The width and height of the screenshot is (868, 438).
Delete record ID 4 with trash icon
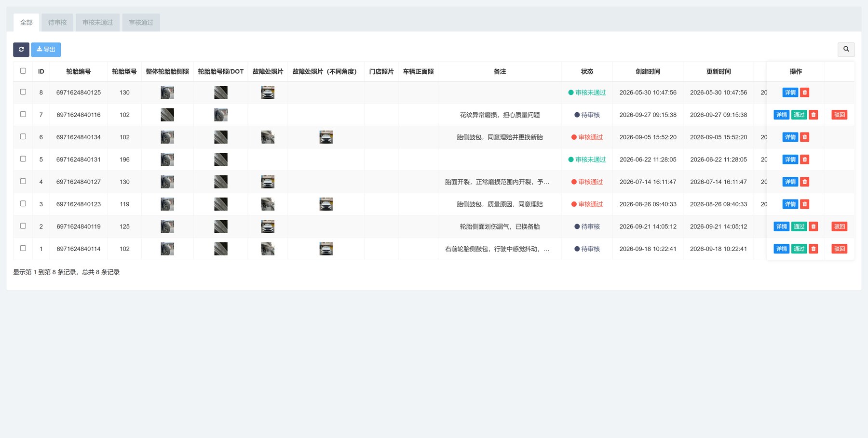tap(804, 182)
